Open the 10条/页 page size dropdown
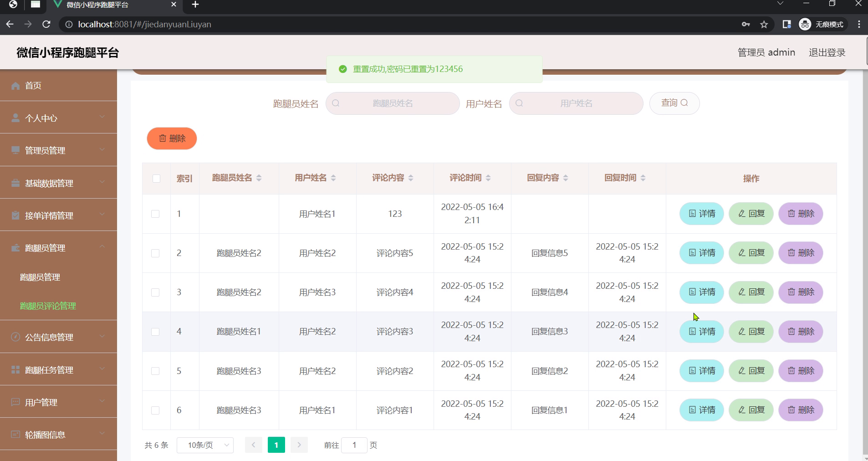This screenshot has width=868, height=461. click(x=205, y=445)
